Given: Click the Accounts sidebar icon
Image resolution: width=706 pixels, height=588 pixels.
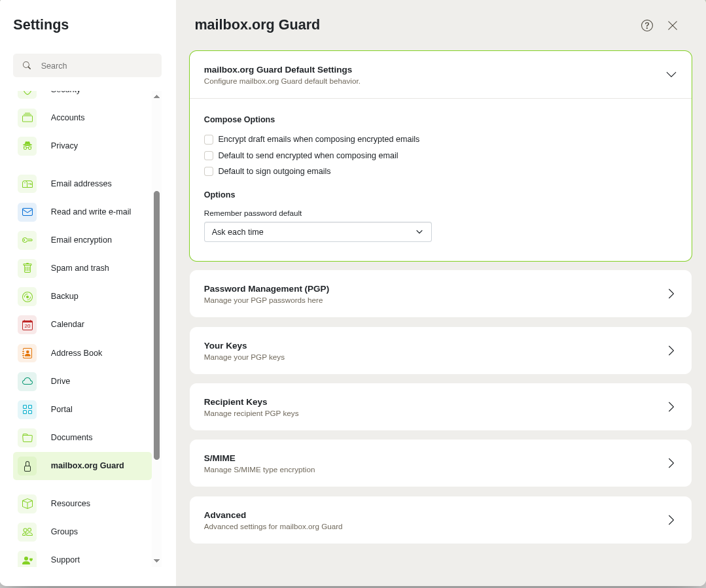Looking at the screenshot, I should click(x=27, y=118).
